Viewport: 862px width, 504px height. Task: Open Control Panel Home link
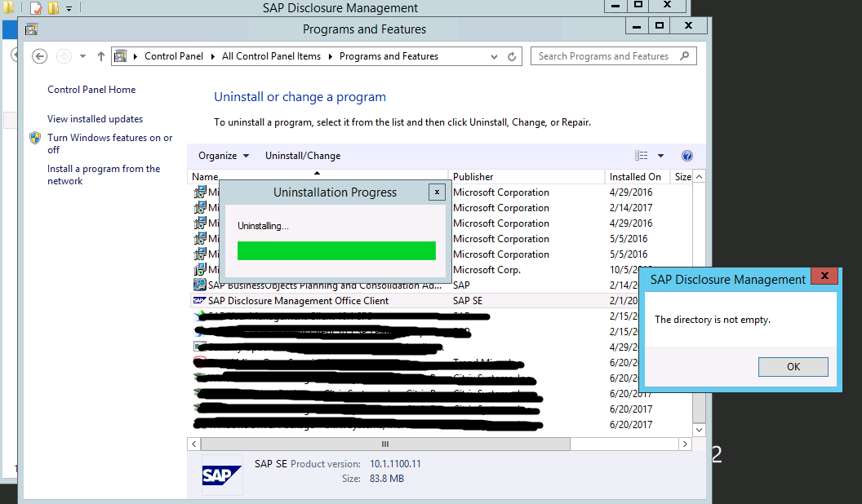pos(91,90)
